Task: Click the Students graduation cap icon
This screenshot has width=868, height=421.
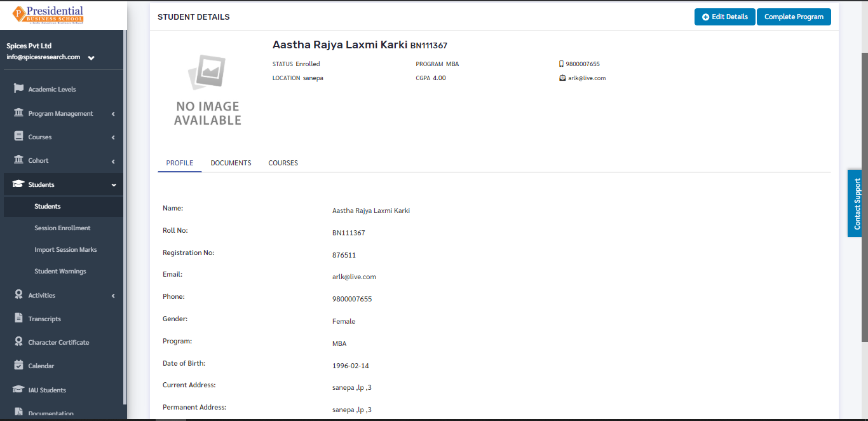Action: pyautogui.click(x=18, y=184)
